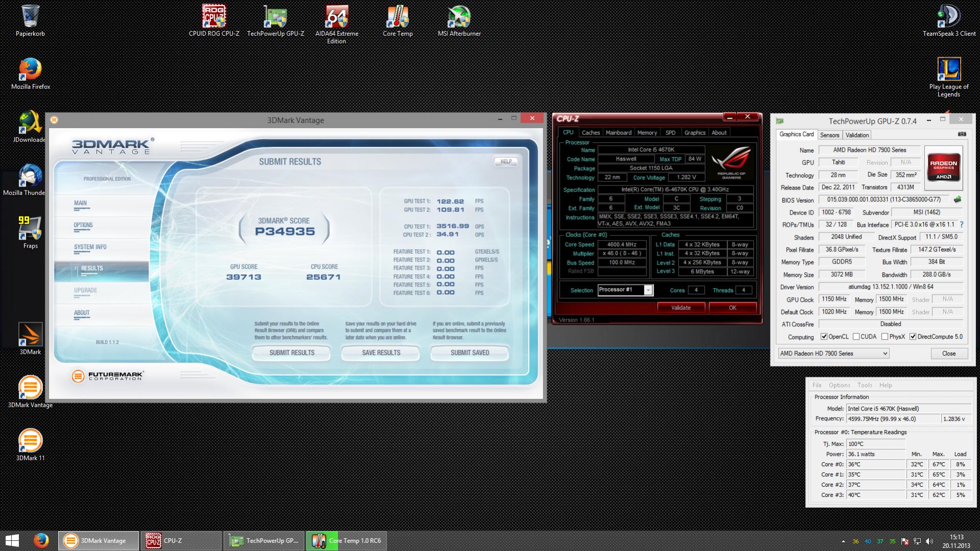The image size is (980, 551).
Task: Switch to Graphics tab in CPU-Z
Action: pos(695,133)
